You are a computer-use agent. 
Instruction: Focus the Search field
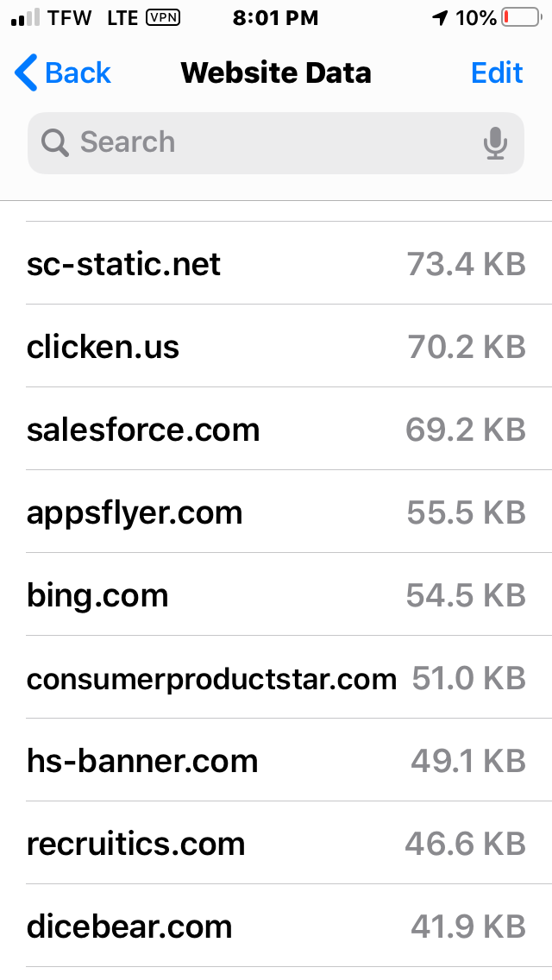pos(276,142)
